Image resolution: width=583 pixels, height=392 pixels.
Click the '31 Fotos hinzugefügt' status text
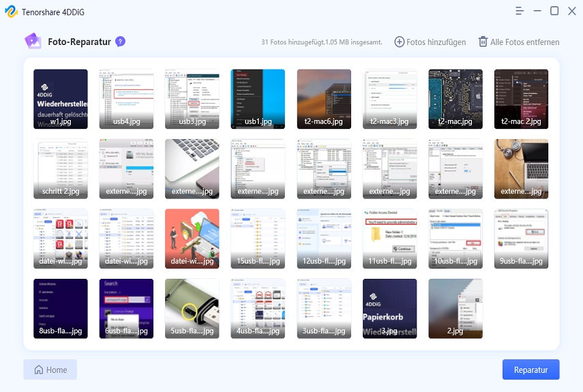point(322,42)
